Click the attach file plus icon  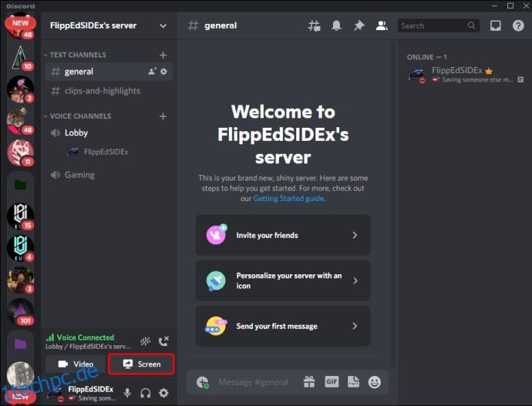pos(203,382)
